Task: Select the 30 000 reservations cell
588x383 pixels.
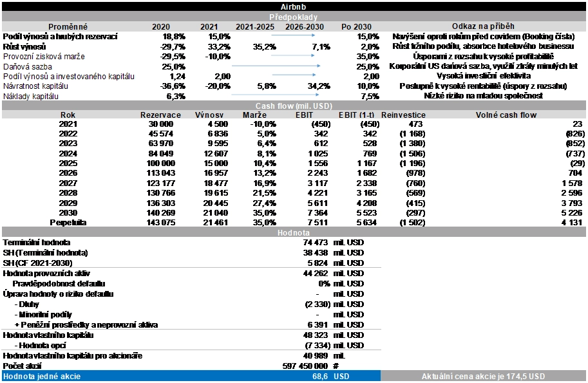Action: click(161, 124)
